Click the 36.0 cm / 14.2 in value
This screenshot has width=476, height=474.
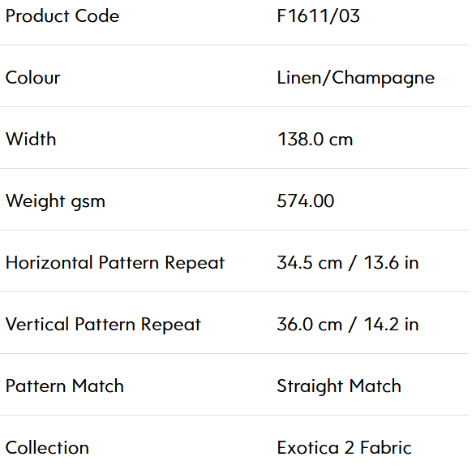[348, 325]
